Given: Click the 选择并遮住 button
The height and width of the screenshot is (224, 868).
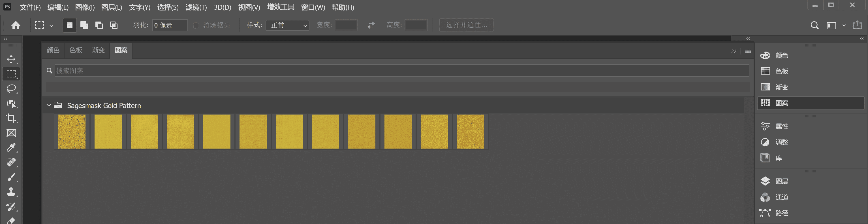Looking at the screenshot, I should [x=466, y=25].
